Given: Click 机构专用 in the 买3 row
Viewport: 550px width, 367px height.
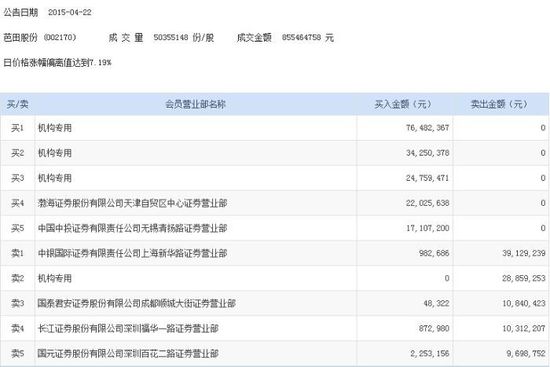Looking at the screenshot, I should [55, 178].
